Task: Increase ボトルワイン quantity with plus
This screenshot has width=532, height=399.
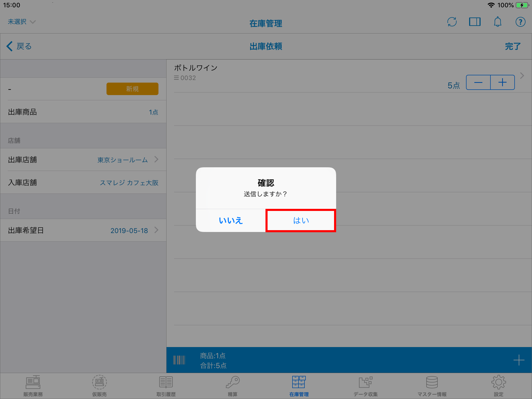Action: pyautogui.click(x=502, y=83)
